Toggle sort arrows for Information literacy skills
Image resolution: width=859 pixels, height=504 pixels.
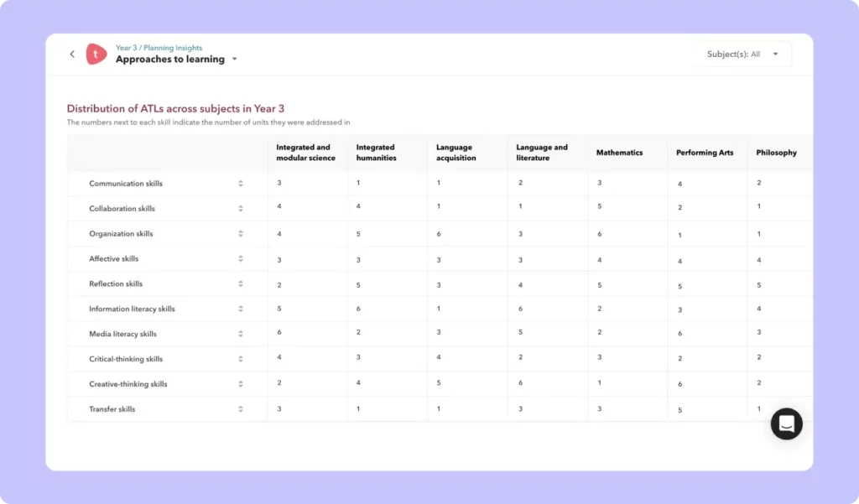point(241,309)
